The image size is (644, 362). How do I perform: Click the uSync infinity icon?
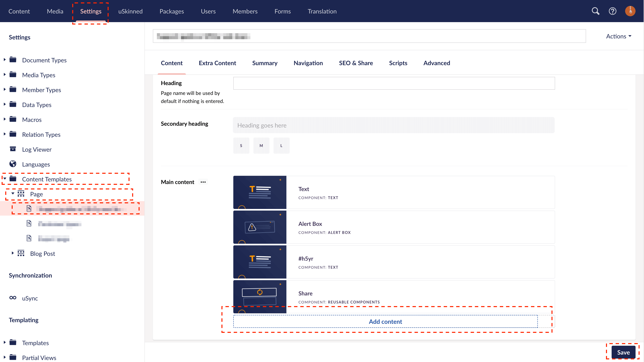[x=13, y=298]
